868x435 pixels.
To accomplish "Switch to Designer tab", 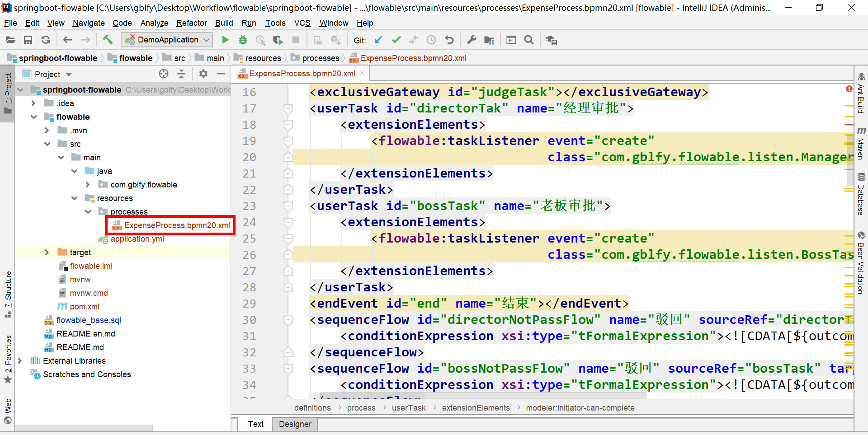I will point(295,424).
